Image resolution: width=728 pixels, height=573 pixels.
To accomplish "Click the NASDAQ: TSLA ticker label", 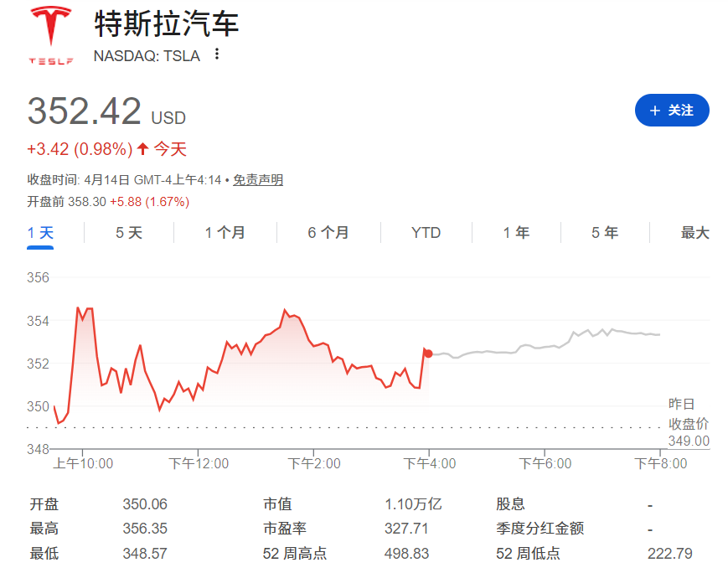I will [x=145, y=55].
